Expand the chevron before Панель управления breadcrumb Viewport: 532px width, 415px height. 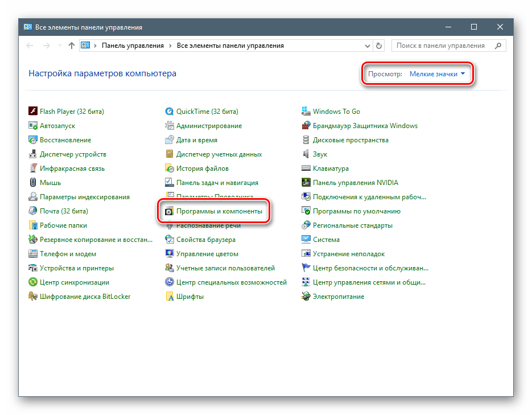pos(96,46)
